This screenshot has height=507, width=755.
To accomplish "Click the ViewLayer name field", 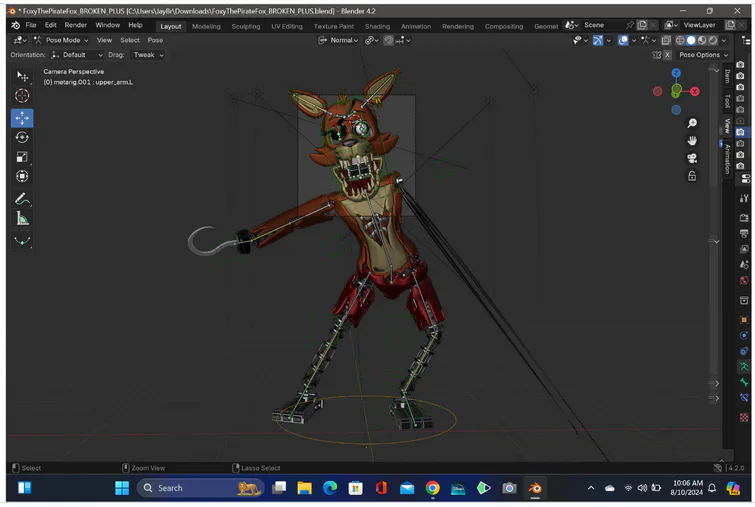I will click(x=701, y=25).
